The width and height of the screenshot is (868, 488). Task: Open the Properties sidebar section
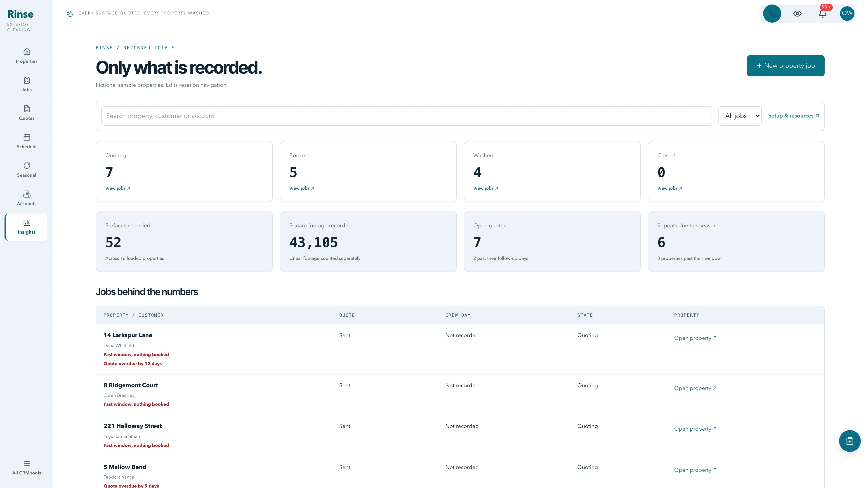(x=26, y=56)
